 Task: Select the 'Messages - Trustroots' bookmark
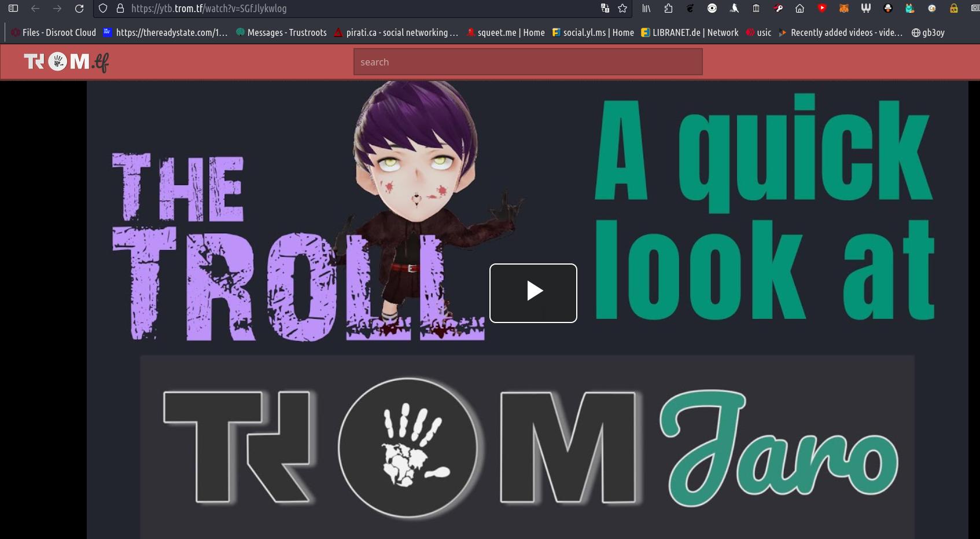click(281, 32)
